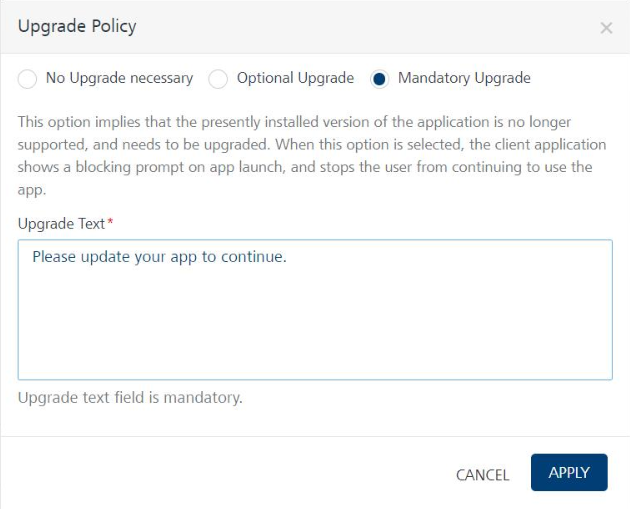This screenshot has width=631, height=511.
Task: Click the "No Upgrade necessary" option label
Action: 119,78
